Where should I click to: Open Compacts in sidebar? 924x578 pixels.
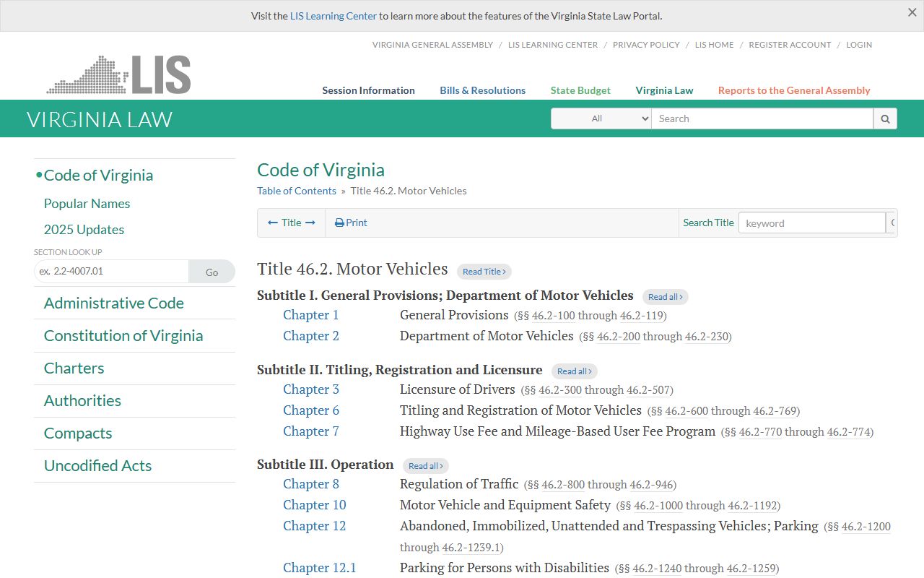tap(78, 433)
